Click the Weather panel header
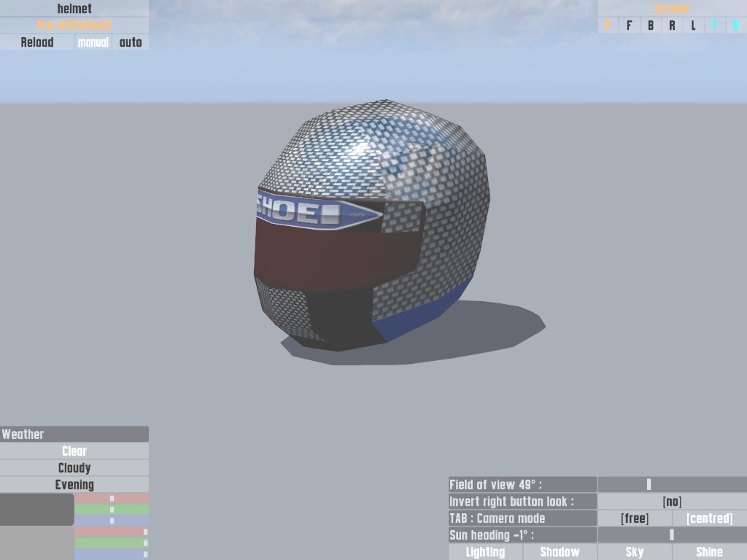The height and width of the screenshot is (560, 747). coord(74,434)
